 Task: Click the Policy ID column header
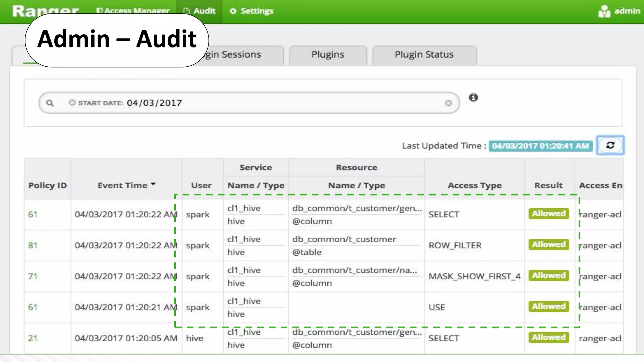pyautogui.click(x=47, y=185)
